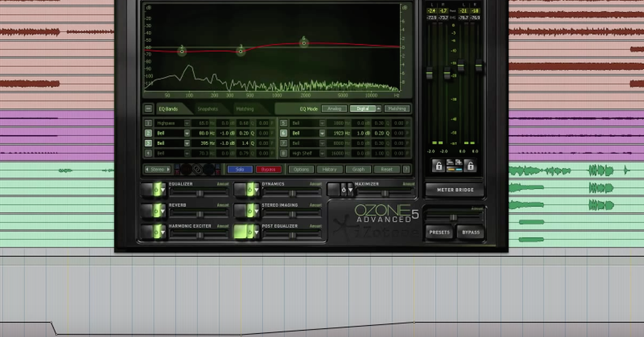This screenshot has width=644, height=337.
Task: Click the left input gain fader
Action: pos(429,73)
